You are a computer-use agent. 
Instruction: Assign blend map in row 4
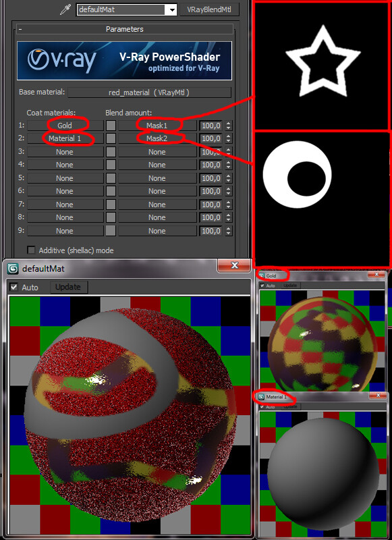pyautogui.click(x=157, y=165)
